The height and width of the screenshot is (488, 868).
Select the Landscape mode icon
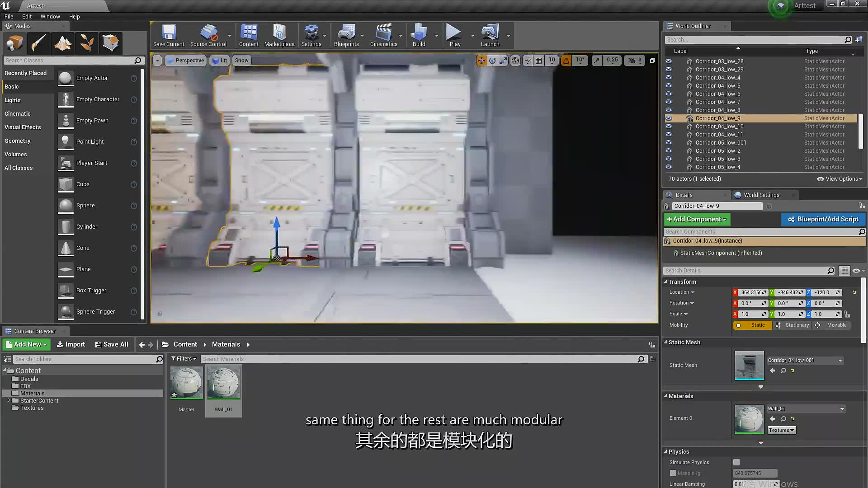62,43
